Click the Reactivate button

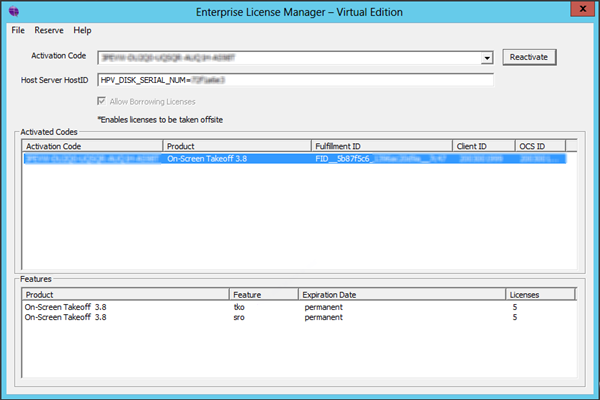pos(529,57)
